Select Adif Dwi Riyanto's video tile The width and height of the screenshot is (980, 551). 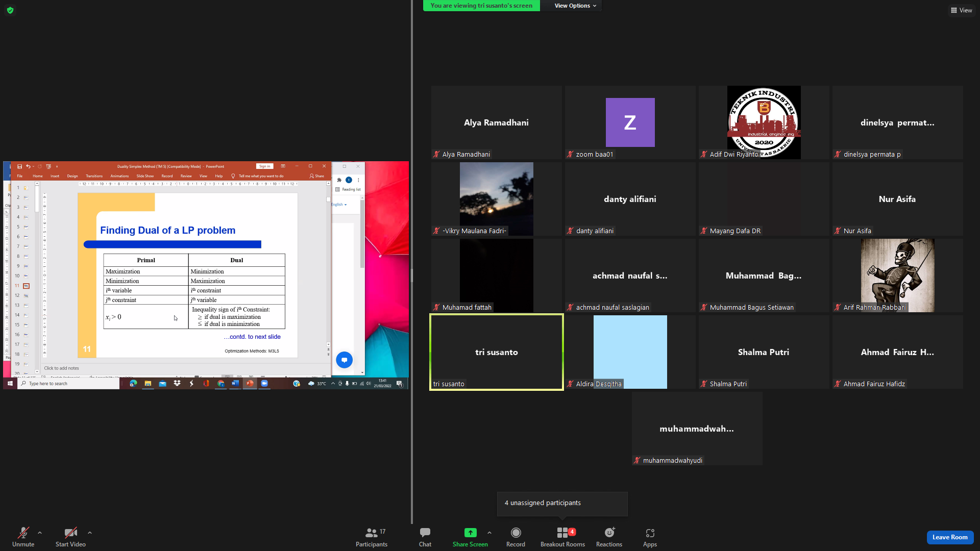click(764, 122)
